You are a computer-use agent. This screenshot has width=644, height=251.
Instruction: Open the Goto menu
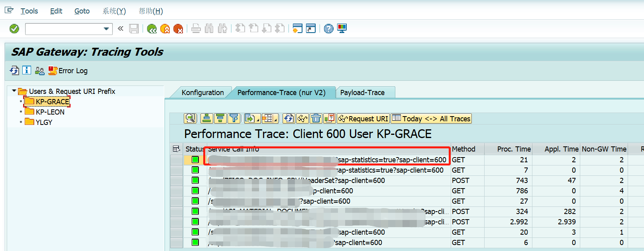click(82, 11)
